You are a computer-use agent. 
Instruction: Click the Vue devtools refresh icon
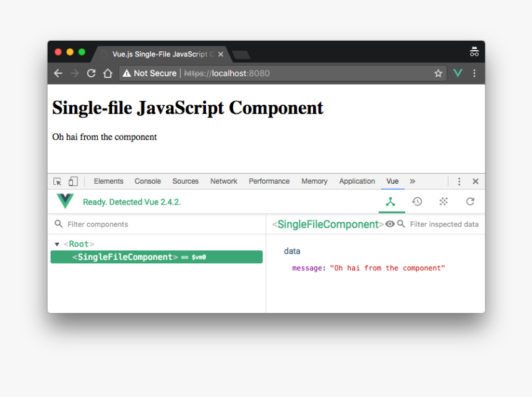(x=470, y=202)
